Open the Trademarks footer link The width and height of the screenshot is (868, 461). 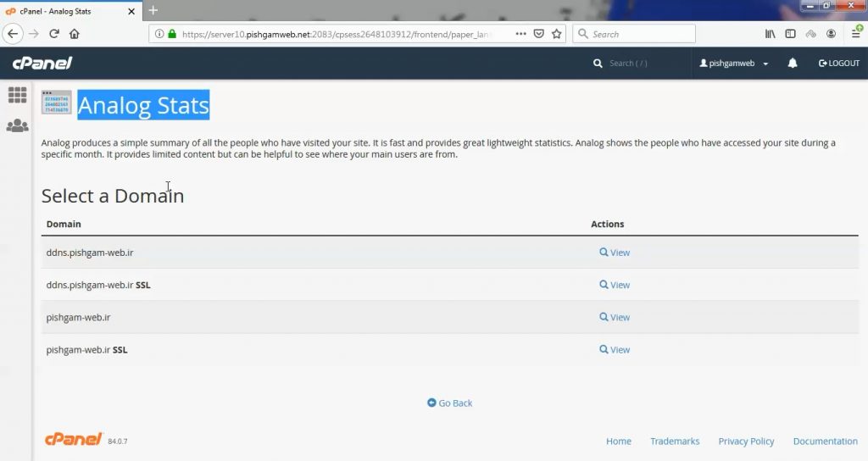(675, 441)
